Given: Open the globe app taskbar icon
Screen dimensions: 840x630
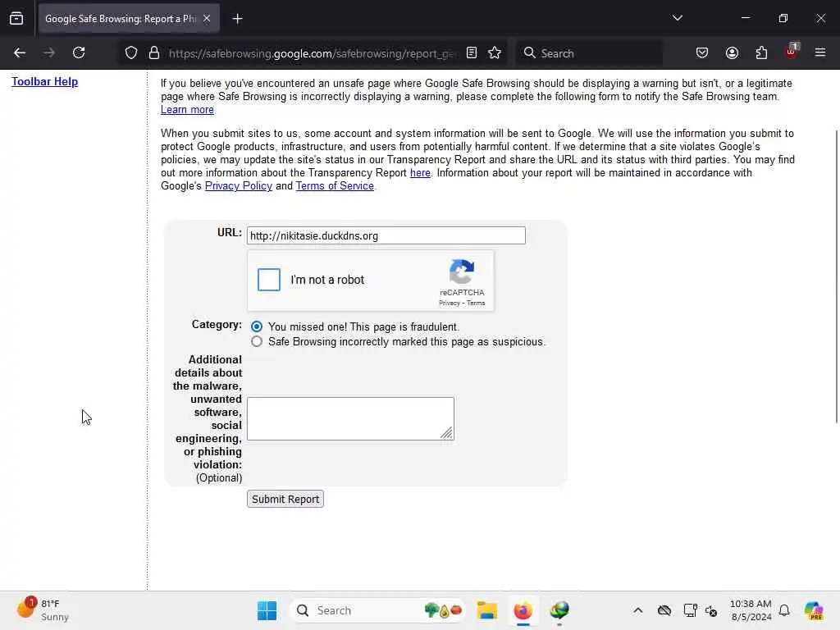Looking at the screenshot, I should [x=559, y=610].
